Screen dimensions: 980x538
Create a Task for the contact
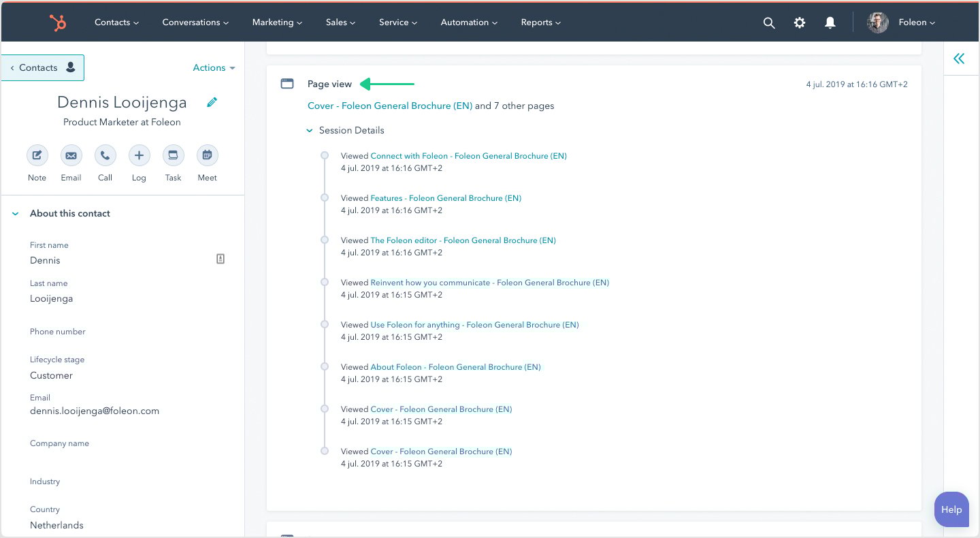coord(173,155)
